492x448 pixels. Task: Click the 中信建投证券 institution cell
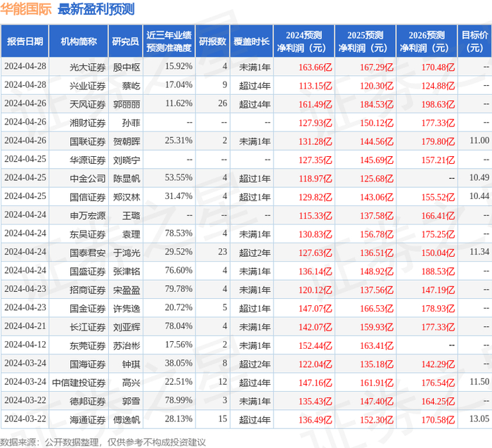coord(79,383)
